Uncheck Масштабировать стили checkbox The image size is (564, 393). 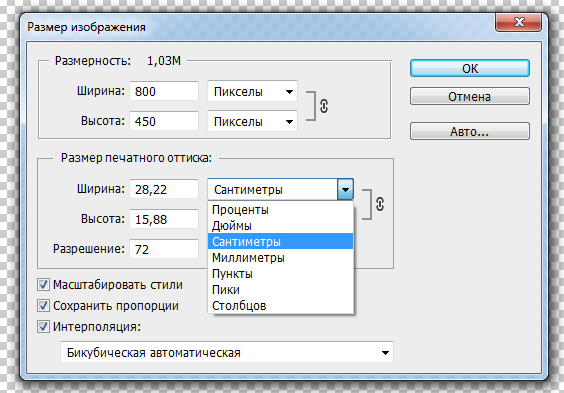tap(44, 285)
